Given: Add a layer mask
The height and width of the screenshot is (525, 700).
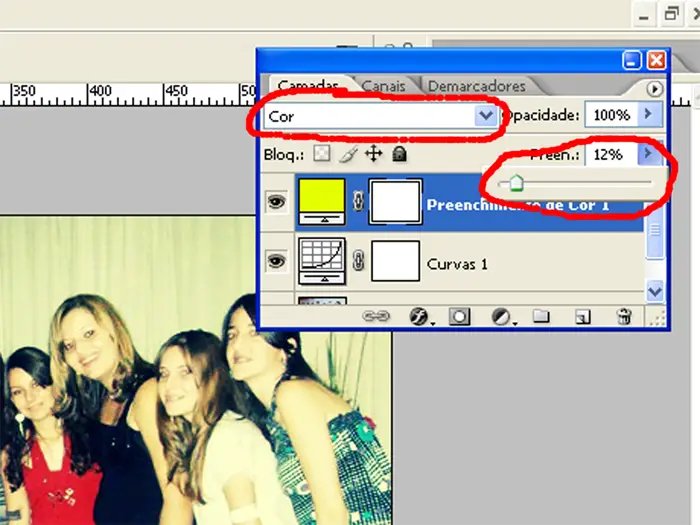Looking at the screenshot, I should click(x=460, y=317).
